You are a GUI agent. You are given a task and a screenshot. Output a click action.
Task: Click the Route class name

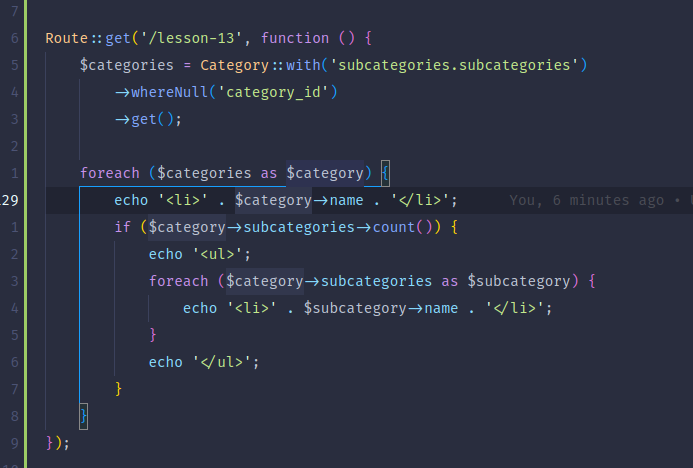click(67, 38)
